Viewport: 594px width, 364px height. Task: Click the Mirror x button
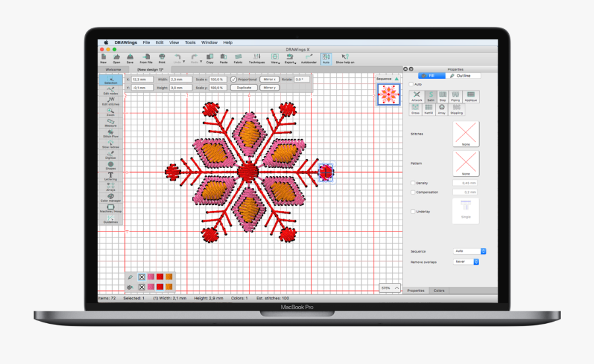tap(269, 79)
